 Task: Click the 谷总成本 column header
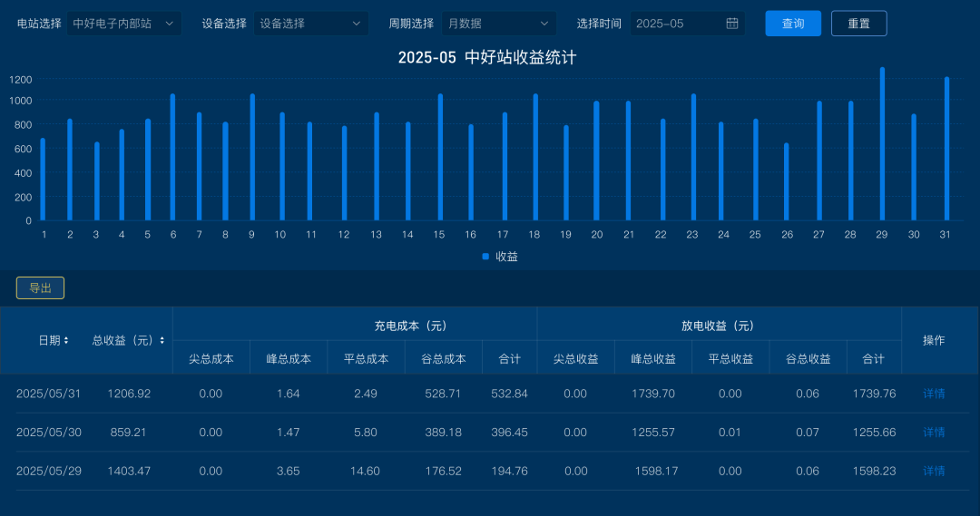click(444, 359)
